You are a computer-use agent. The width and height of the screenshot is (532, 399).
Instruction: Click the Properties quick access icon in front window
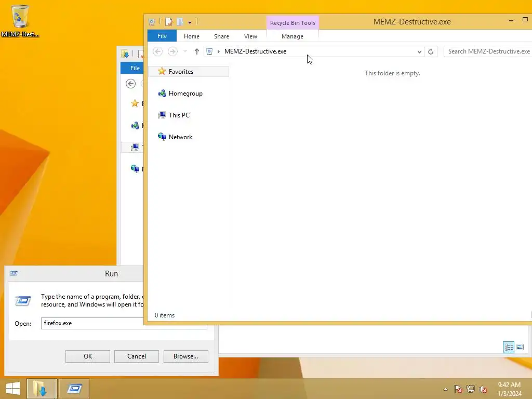click(169, 22)
